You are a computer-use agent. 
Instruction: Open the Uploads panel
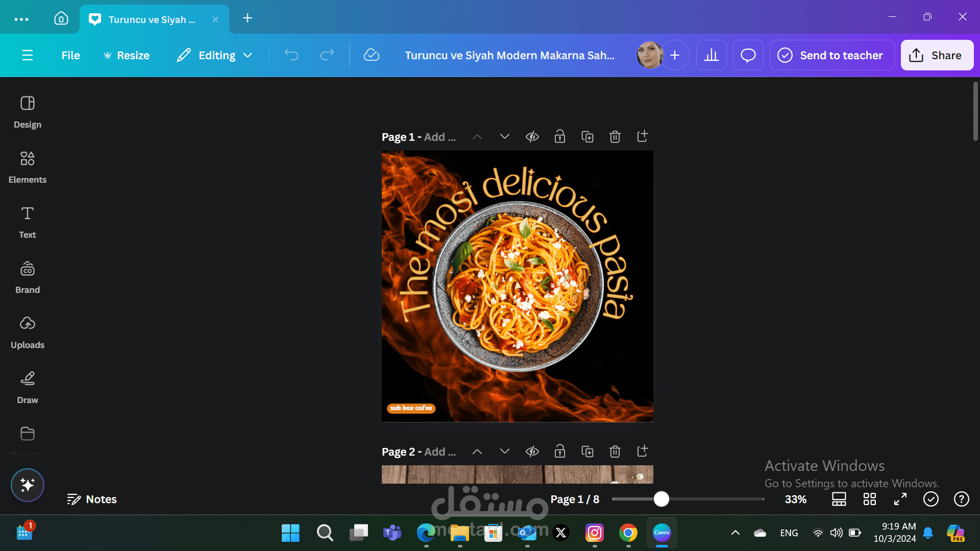[x=28, y=332]
